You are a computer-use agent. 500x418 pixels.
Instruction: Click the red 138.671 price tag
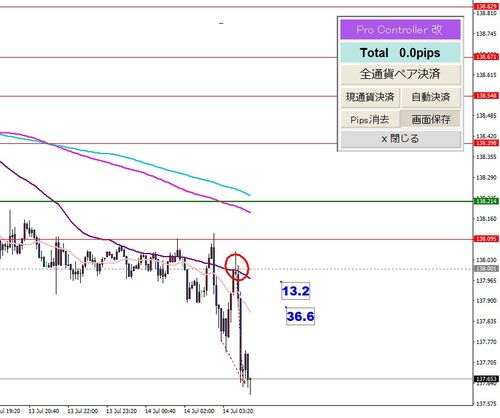(486, 57)
